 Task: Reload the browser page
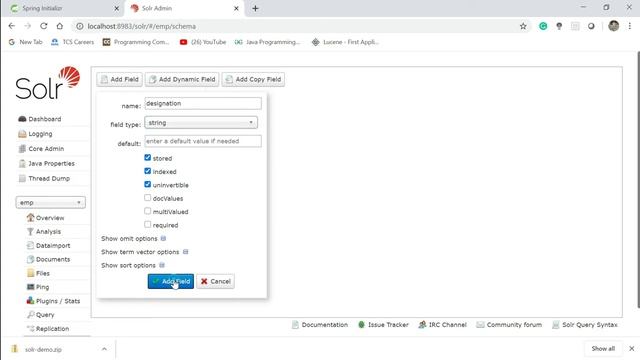[x=44, y=26]
